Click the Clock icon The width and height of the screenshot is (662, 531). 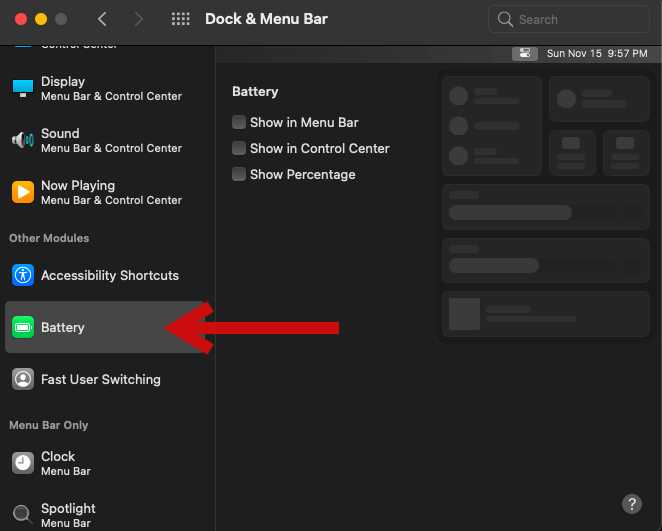[23, 463]
